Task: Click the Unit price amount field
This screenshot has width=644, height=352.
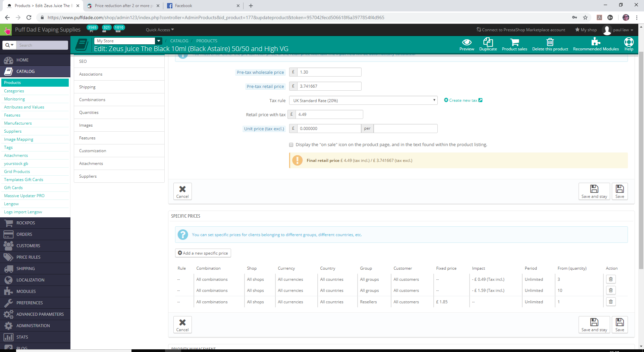Action: pos(329,129)
